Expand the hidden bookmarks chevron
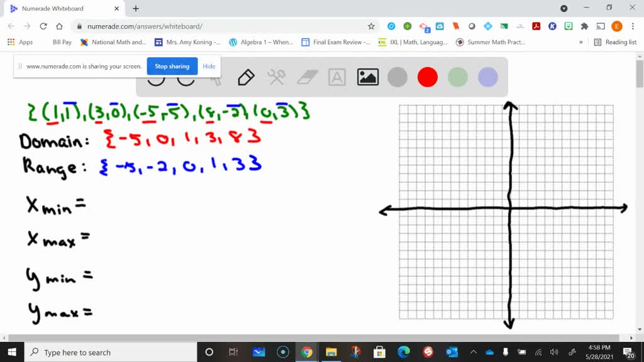The image size is (644, 362). point(580,42)
